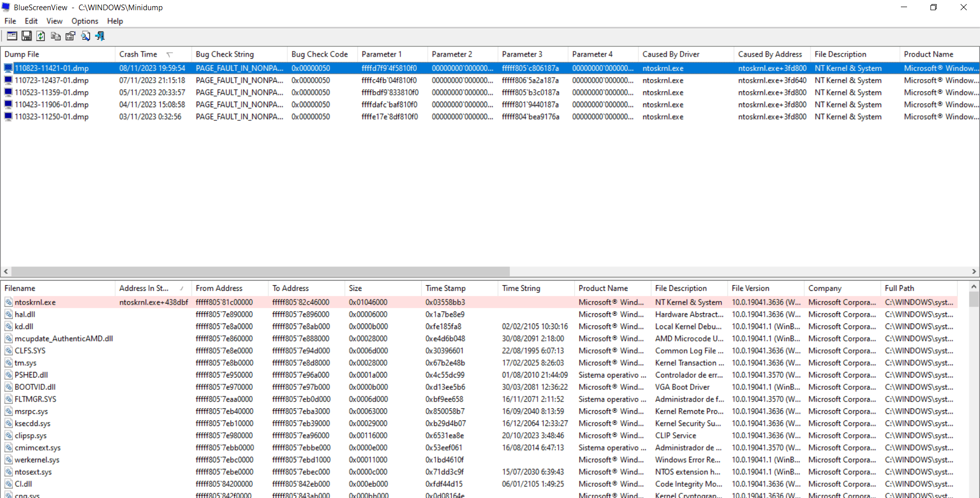Refresh the dump list with the green arrows icon
Screen dimensions: 980x498
point(41,36)
